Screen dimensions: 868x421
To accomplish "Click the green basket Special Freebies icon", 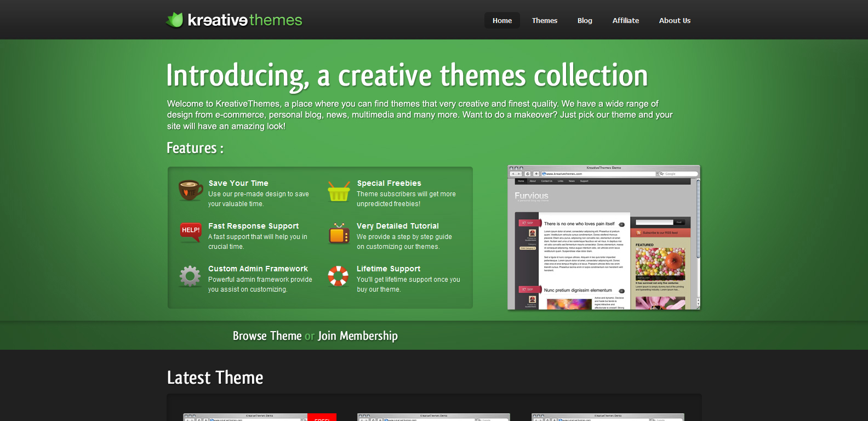I will point(339,191).
